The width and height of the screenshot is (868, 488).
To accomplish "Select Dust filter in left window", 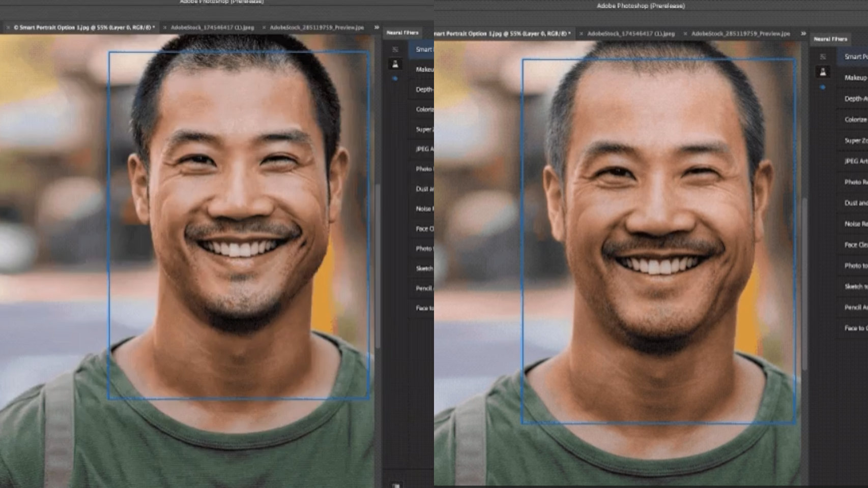I will (x=424, y=189).
